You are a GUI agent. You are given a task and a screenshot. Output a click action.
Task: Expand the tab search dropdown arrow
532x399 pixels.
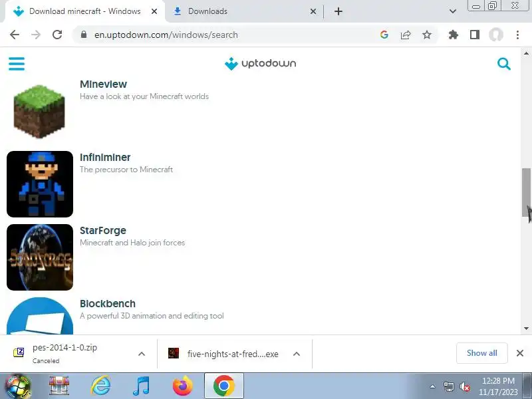(x=453, y=11)
